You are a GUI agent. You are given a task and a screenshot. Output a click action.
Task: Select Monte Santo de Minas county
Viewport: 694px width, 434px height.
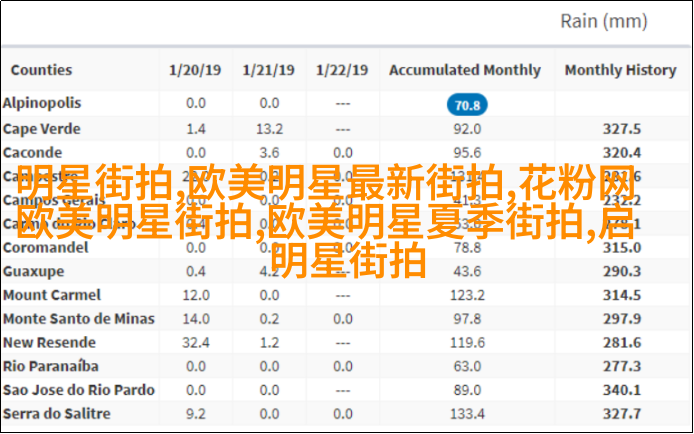pyautogui.click(x=79, y=318)
